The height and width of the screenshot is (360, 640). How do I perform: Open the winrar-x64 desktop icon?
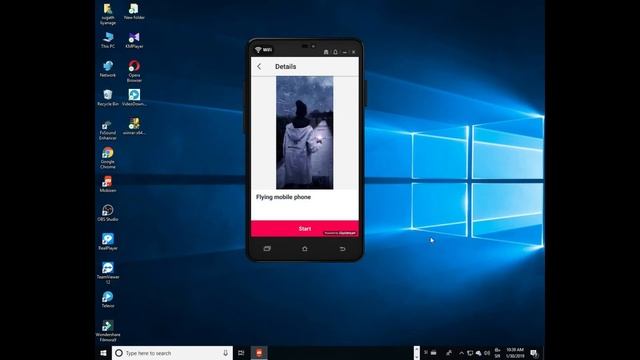[134, 127]
